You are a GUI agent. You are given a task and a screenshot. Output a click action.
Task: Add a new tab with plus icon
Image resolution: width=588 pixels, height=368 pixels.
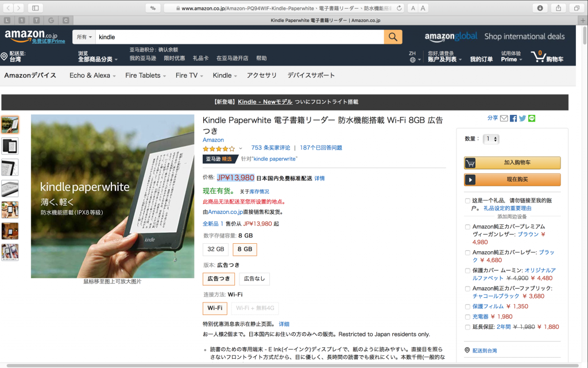pos(583,20)
